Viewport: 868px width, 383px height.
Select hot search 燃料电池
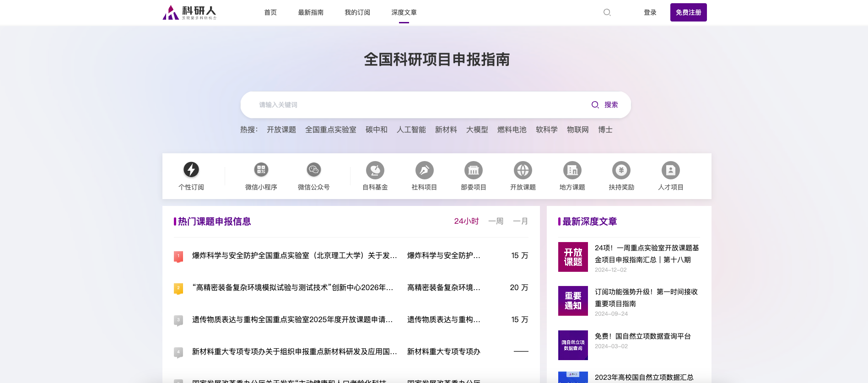[512, 129]
